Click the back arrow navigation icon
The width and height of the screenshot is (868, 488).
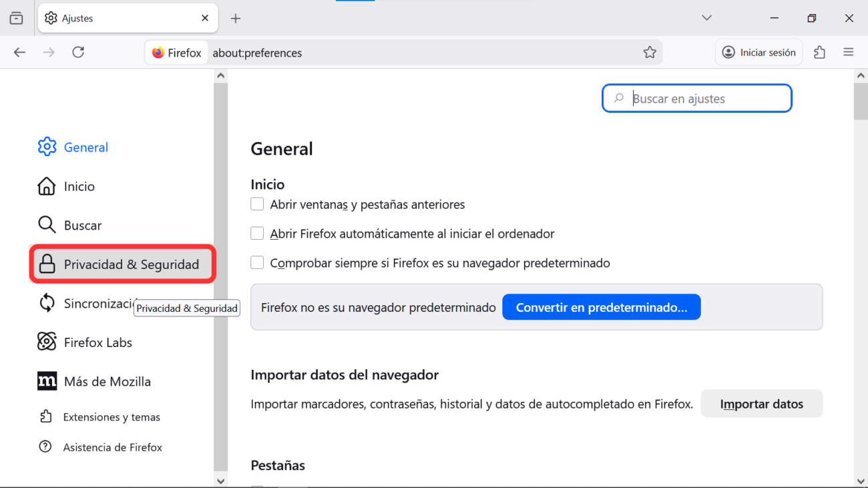[x=19, y=52]
